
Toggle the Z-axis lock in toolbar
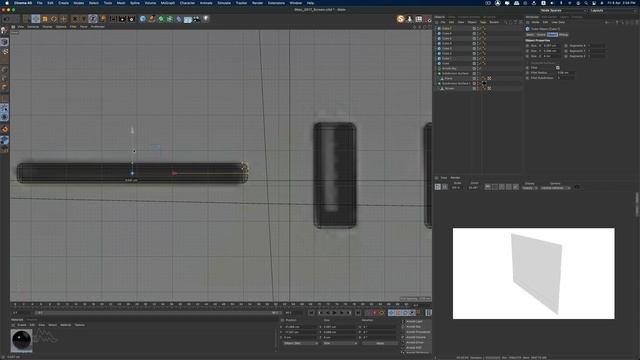coord(93,19)
